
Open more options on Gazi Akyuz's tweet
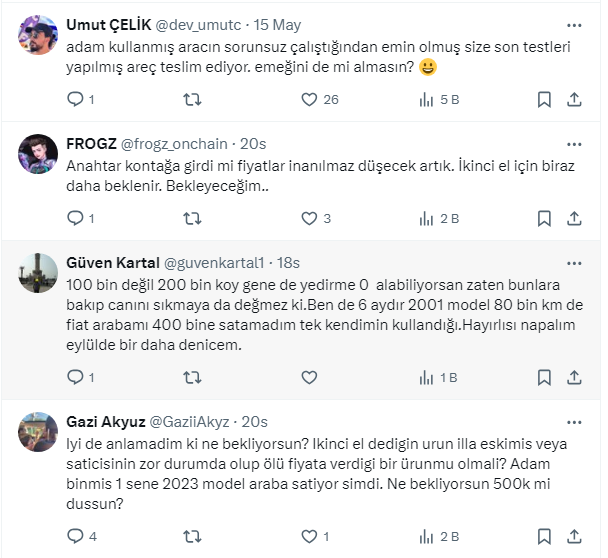(575, 421)
